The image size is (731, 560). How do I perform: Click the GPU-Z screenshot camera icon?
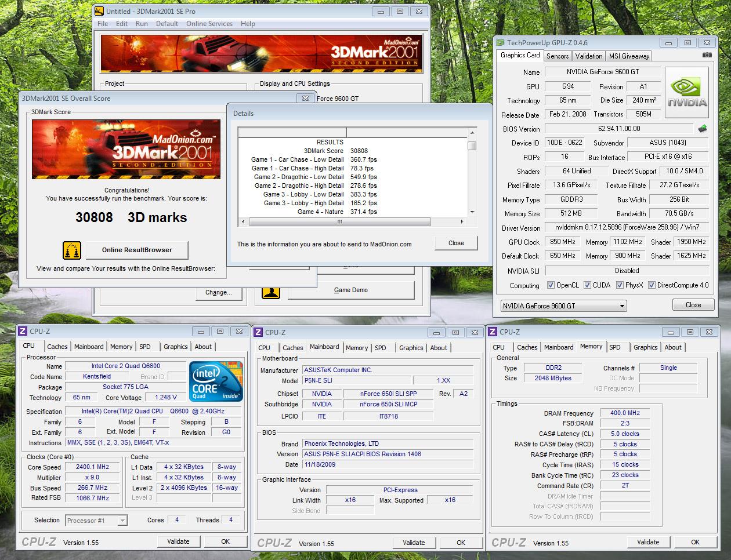point(707,55)
